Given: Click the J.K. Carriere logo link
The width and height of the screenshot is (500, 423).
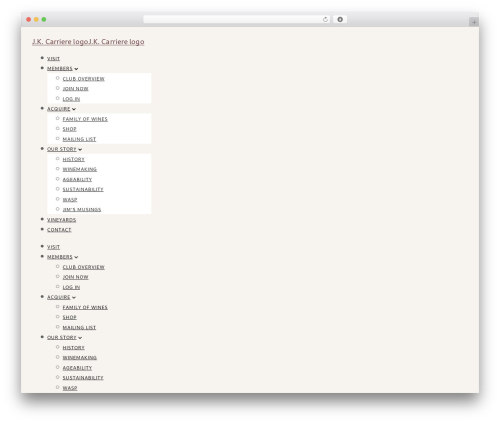Looking at the screenshot, I should pos(88,42).
